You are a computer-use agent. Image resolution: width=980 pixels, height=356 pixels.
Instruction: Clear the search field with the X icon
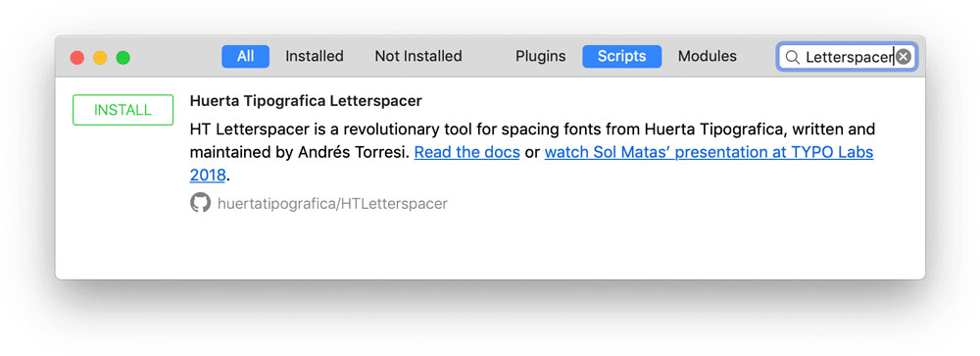click(904, 57)
